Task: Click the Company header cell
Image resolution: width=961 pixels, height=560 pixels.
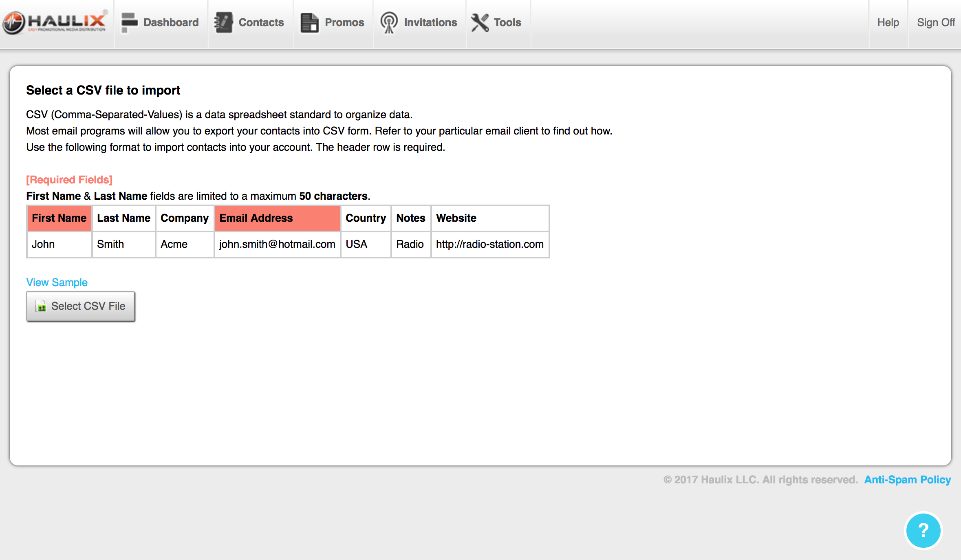Action: pyautogui.click(x=185, y=218)
